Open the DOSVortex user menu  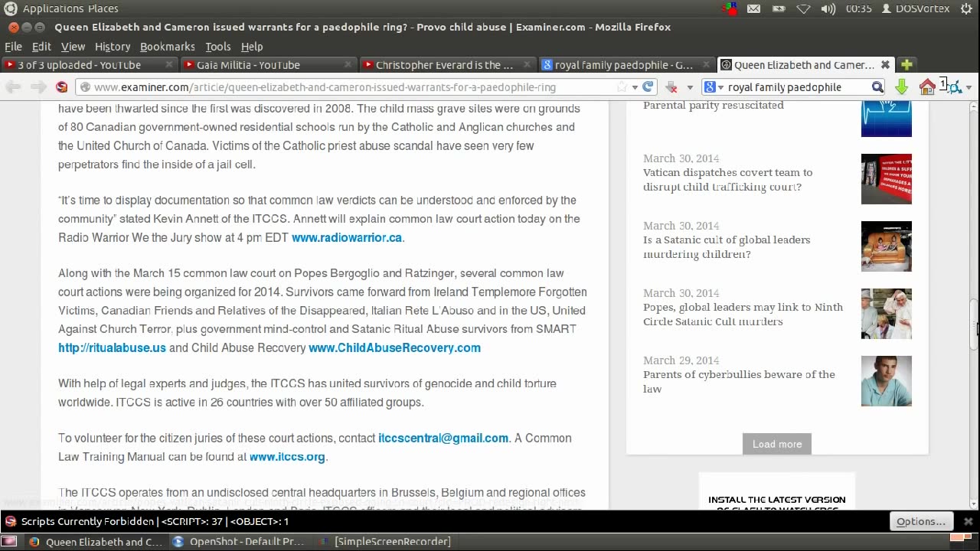coord(916,9)
